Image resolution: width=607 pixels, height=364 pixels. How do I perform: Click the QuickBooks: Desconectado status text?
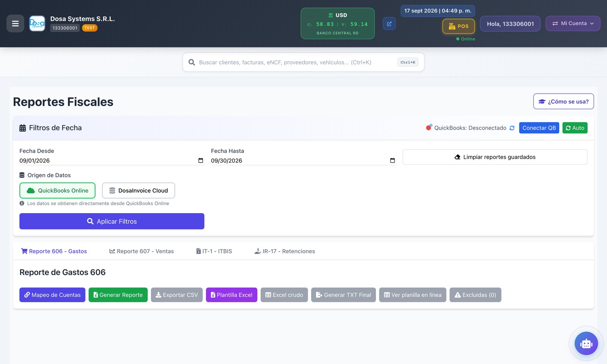coord(470,128)
